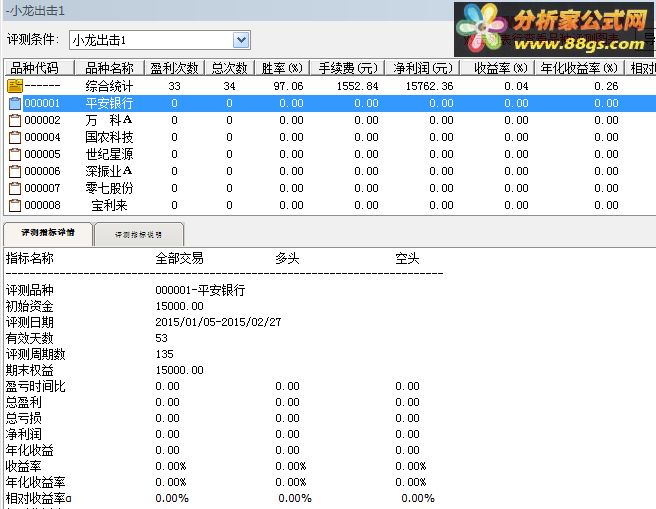Select the 平安银行 row

click(x=330, y=103)
